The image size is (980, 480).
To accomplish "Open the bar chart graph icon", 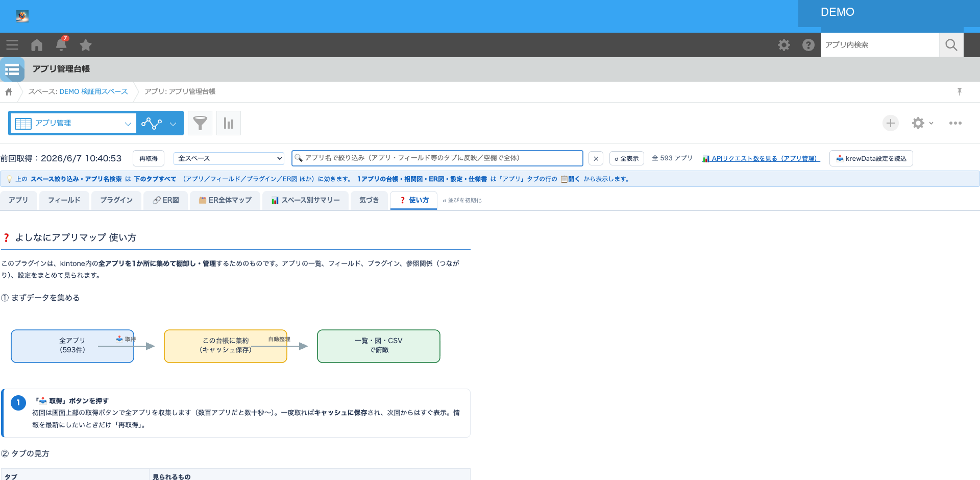I will coord(229,123).
